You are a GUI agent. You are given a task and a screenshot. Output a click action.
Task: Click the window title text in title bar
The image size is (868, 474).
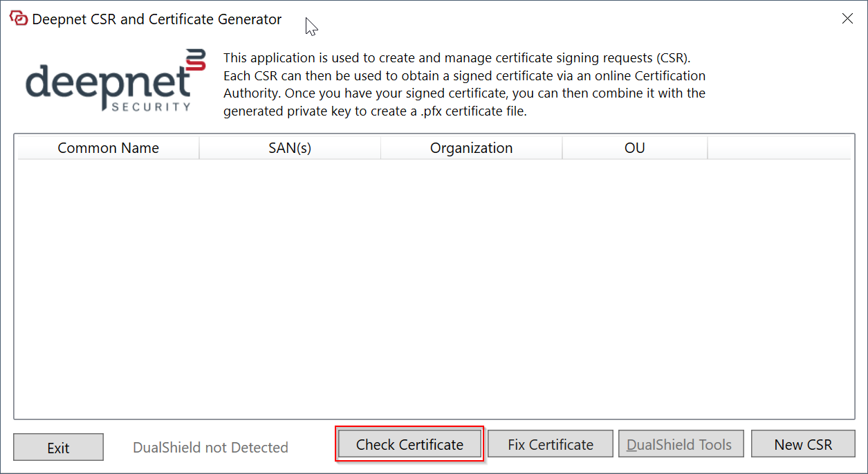[x=157, y=19]
